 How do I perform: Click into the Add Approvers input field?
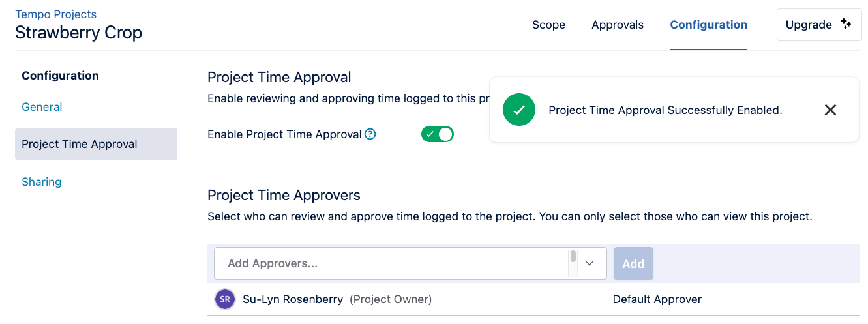(391, 263)
